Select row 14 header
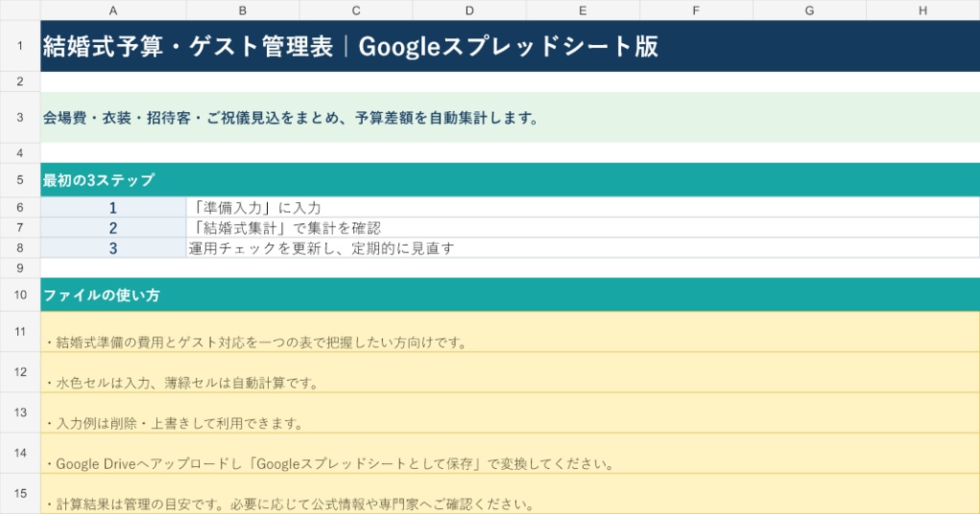 point(20,453)
